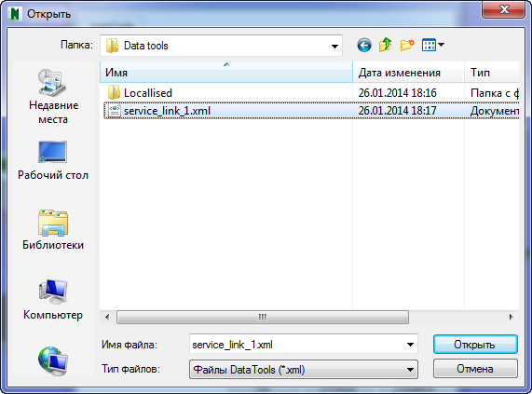532x394 pixels.
Task: Click the Отмена button
Action: [475, 369]
